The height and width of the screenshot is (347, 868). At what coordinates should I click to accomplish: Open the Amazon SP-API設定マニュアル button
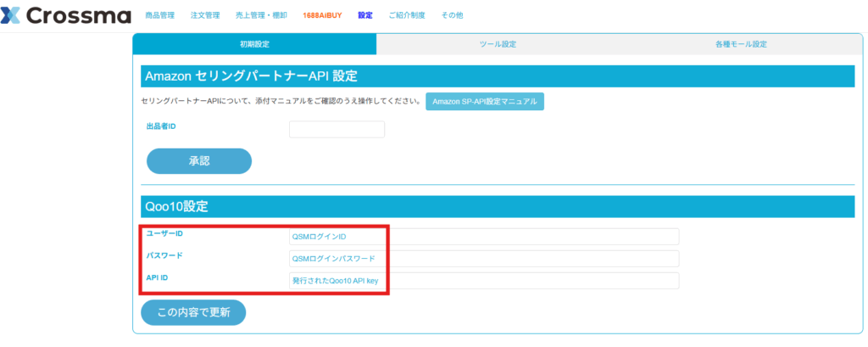coord(485,102)
